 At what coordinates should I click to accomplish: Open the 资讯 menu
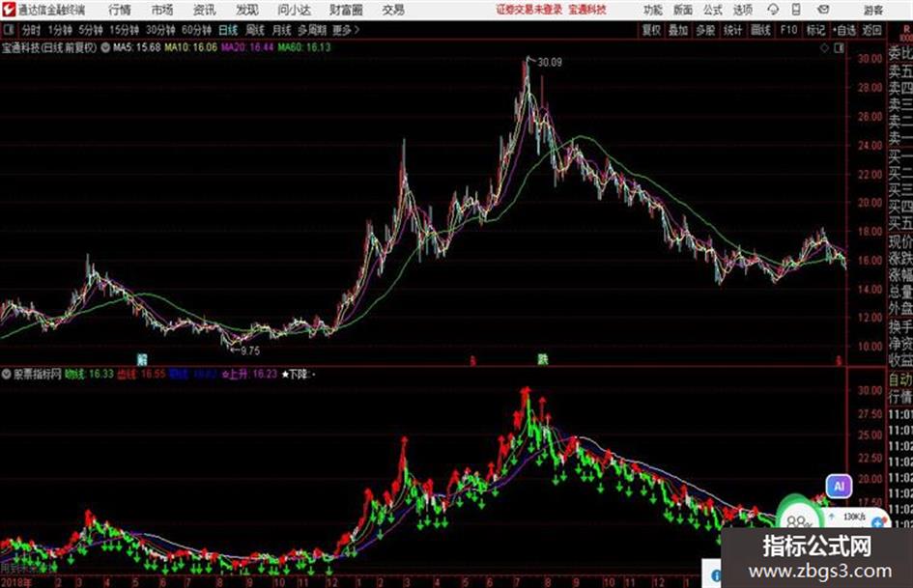205,10
